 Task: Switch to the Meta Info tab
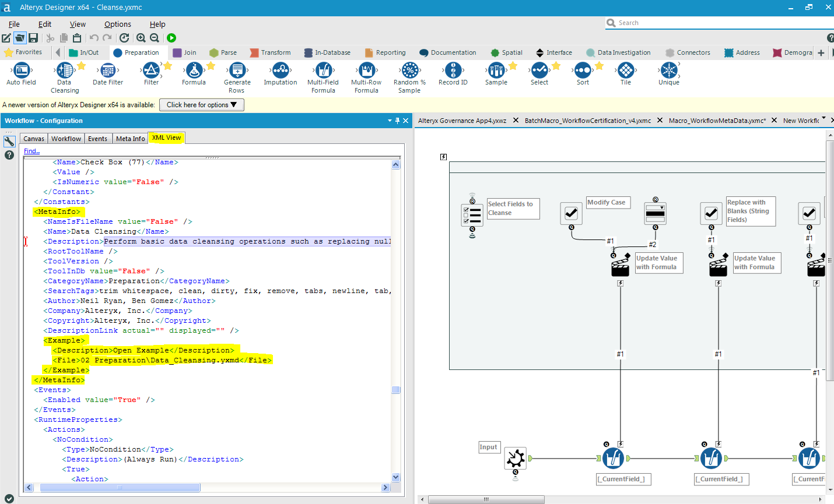tap(129, 138)
